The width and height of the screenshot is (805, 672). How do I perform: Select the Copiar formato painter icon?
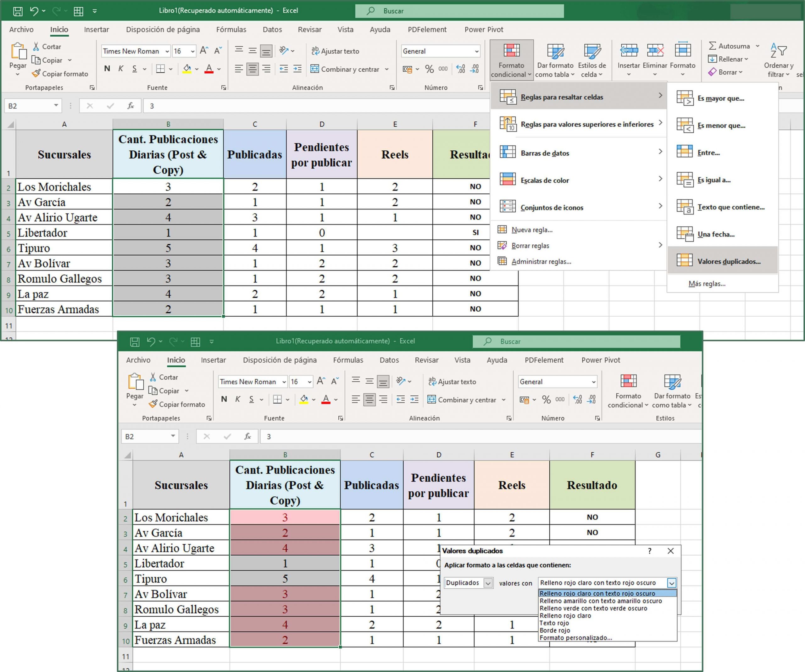click(x=36, y=74)
